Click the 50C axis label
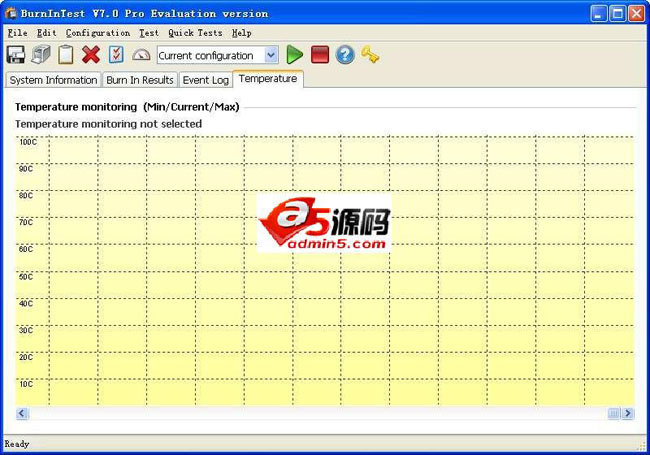This screenshot has height=455, width=650. [26, 277]
